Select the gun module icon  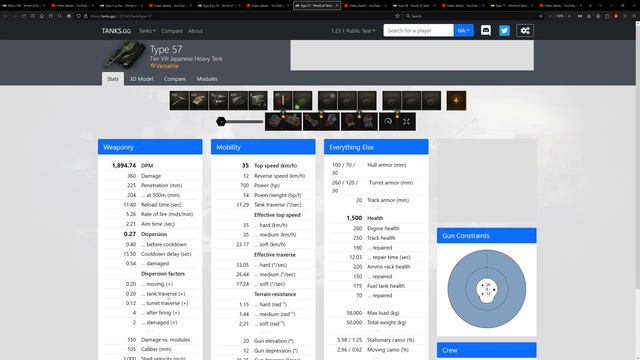click(179, 100)
